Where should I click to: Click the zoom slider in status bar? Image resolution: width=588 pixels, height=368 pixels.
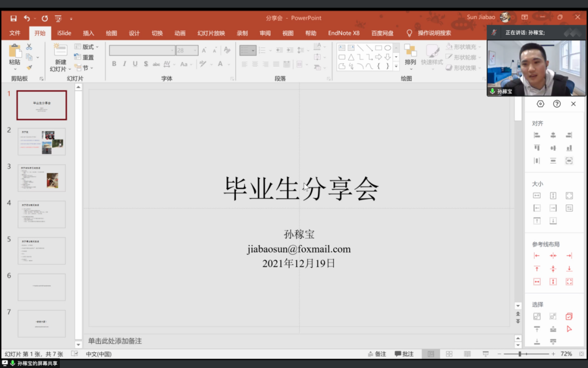coord(520,354)
